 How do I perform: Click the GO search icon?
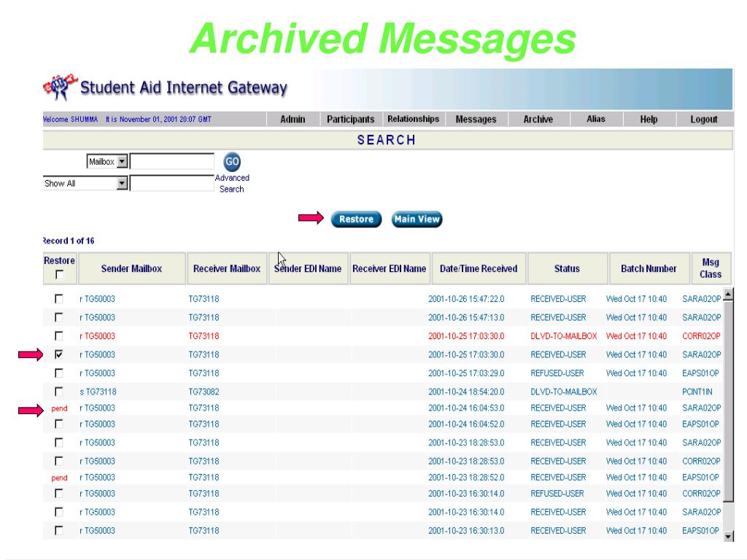[232, 162]
